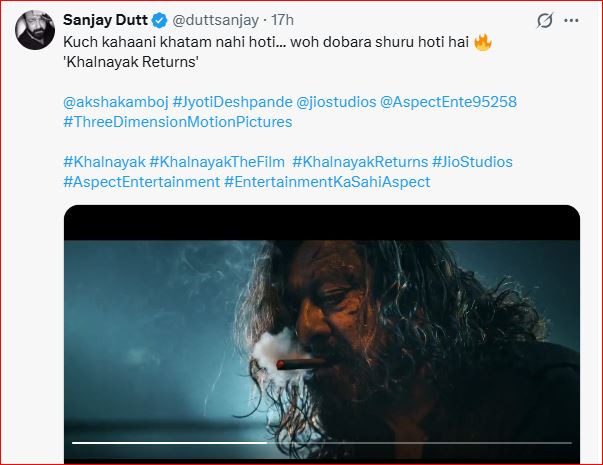This screenshot has height=465, width=603.
Task: Click the 17h timestamp of the tweet
Action: coord(283,21)
